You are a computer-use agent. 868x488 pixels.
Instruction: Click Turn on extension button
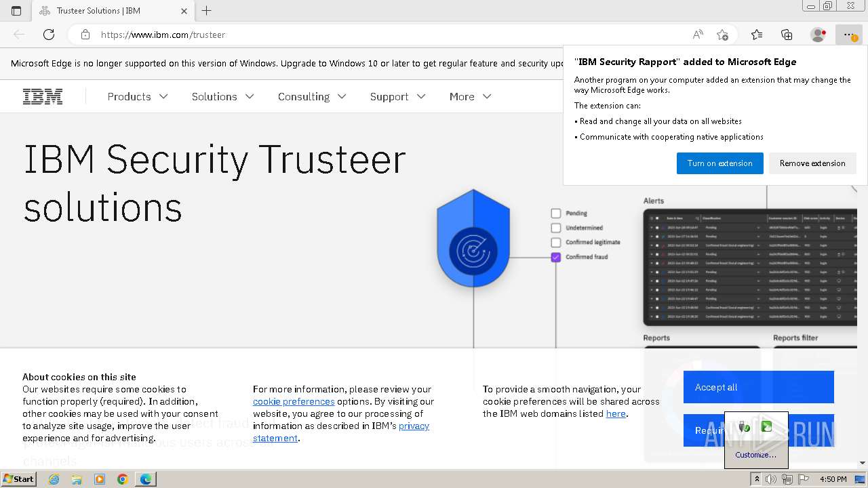tap(719, 163)
